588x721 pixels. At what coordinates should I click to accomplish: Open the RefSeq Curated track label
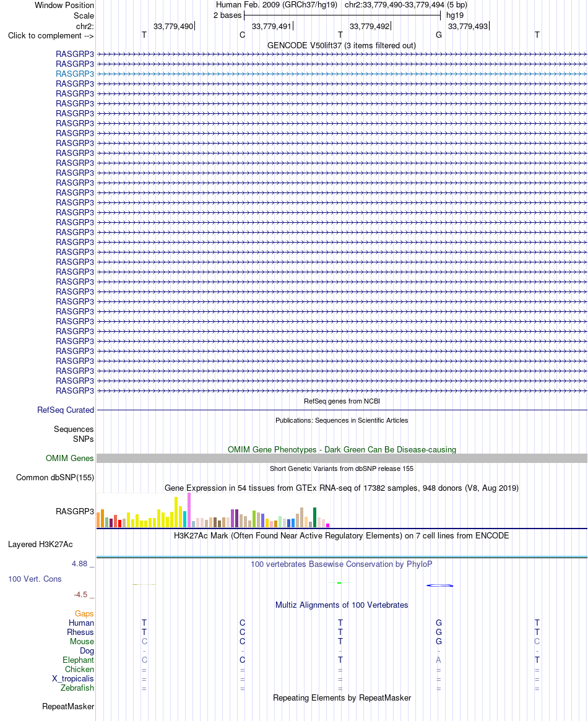click(x=65, y=410)
